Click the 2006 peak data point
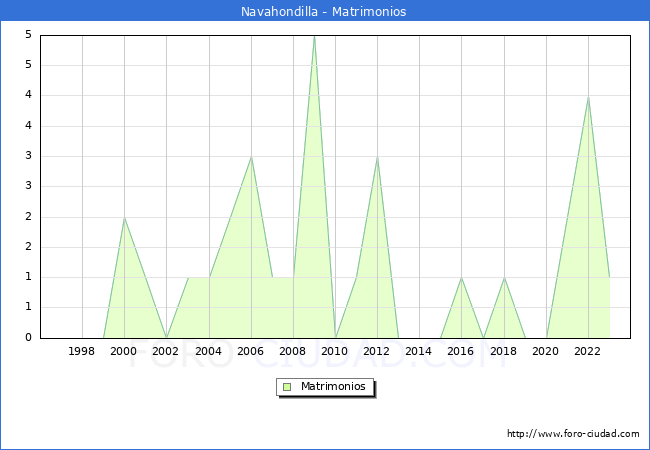Image resolution: width=650 pixels, height=450 pixels. 251,157
